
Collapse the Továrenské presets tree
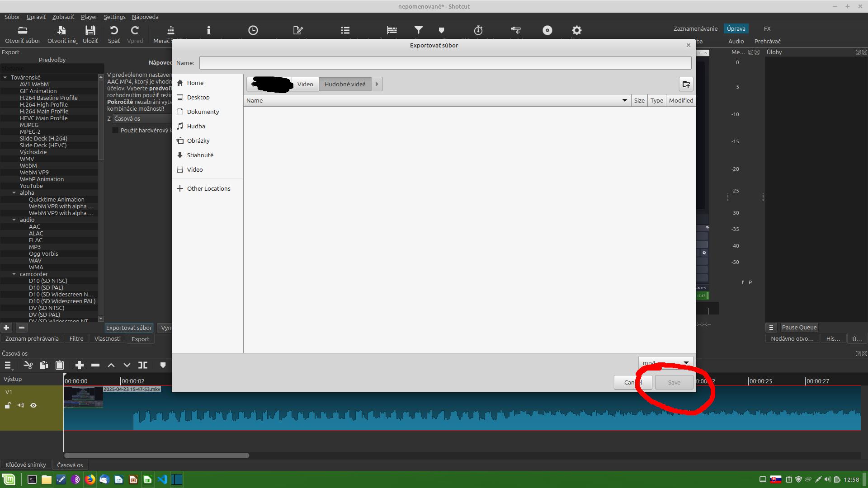[5, 78]
